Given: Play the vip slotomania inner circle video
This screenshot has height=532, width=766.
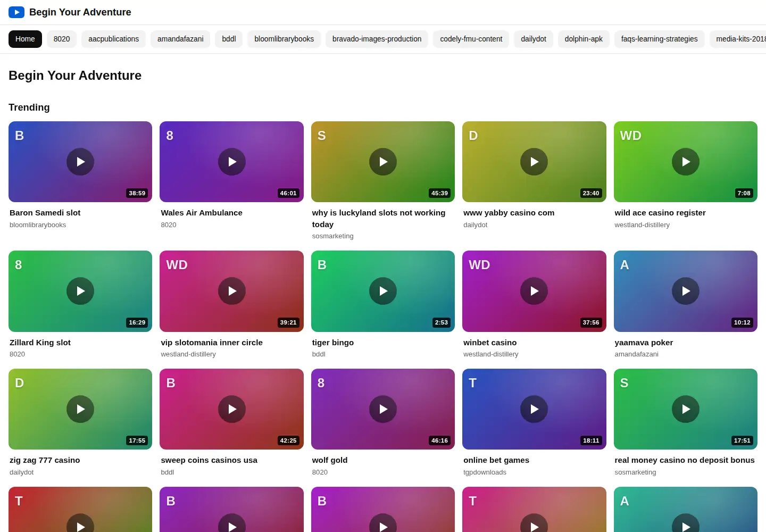Looking at the screenshot, I should tap(232, 291).
